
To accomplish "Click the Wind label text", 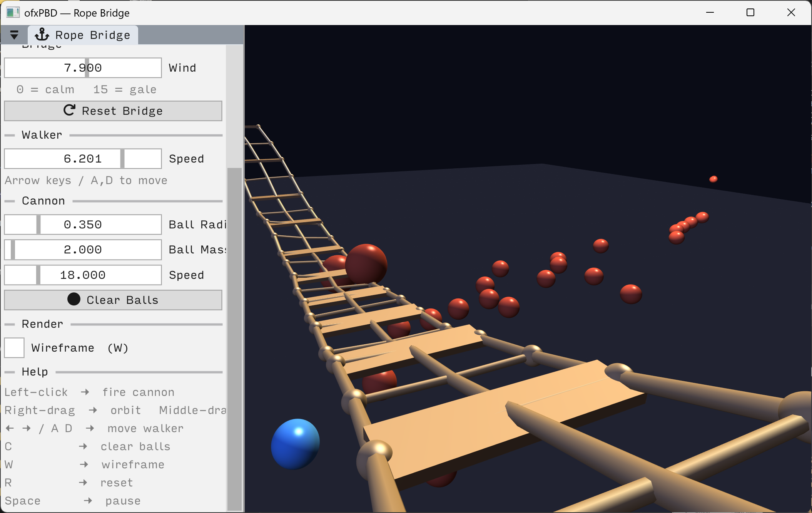I will point(182,68).
